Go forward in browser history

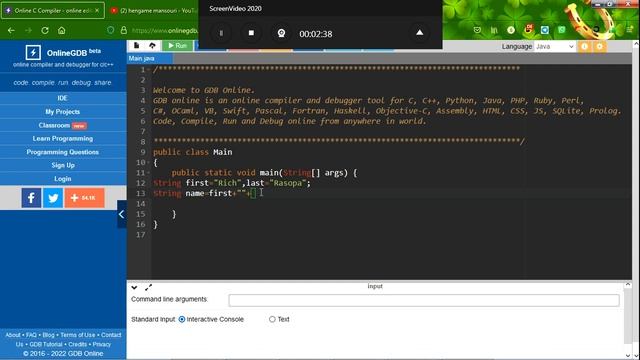tap(28, 30)
